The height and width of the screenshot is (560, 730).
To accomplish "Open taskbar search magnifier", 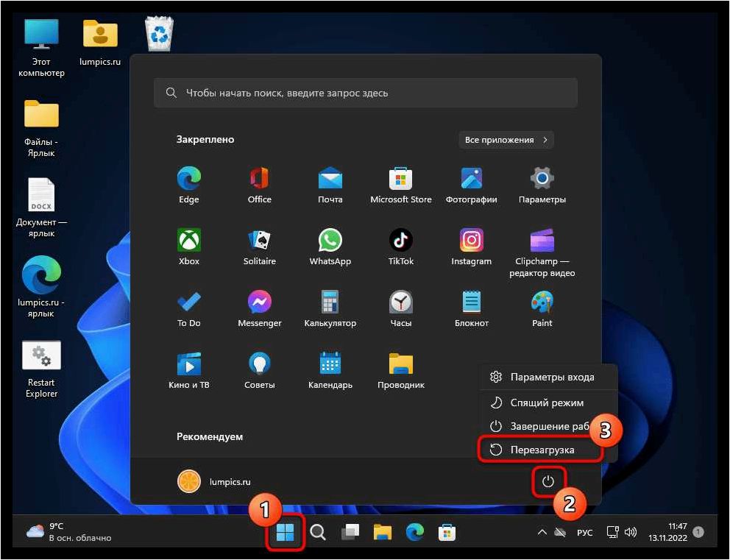I will [x=318, y=531].
